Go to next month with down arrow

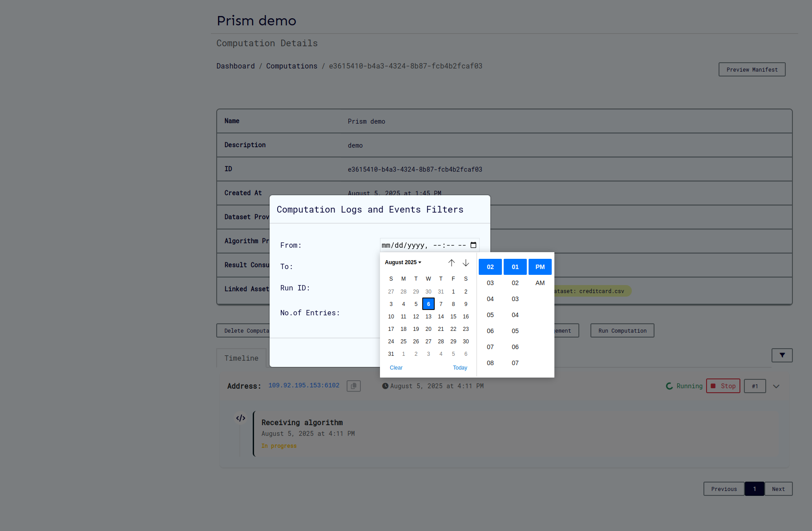pos(466,263)
